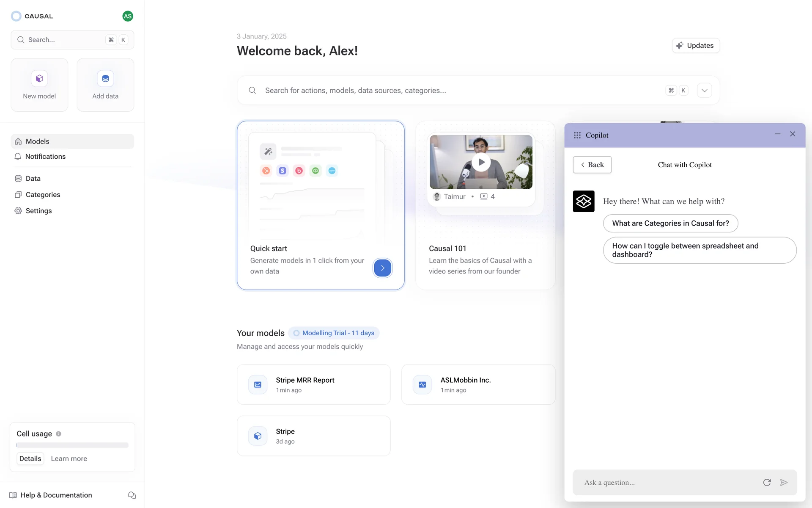Click the Add data database icon
This screenshot has width=812, height=508.
tap(105, 78)
